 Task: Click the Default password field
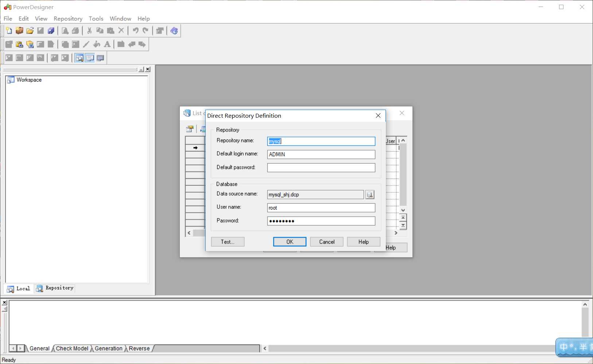pyautogui.click(x=321, y=168)
